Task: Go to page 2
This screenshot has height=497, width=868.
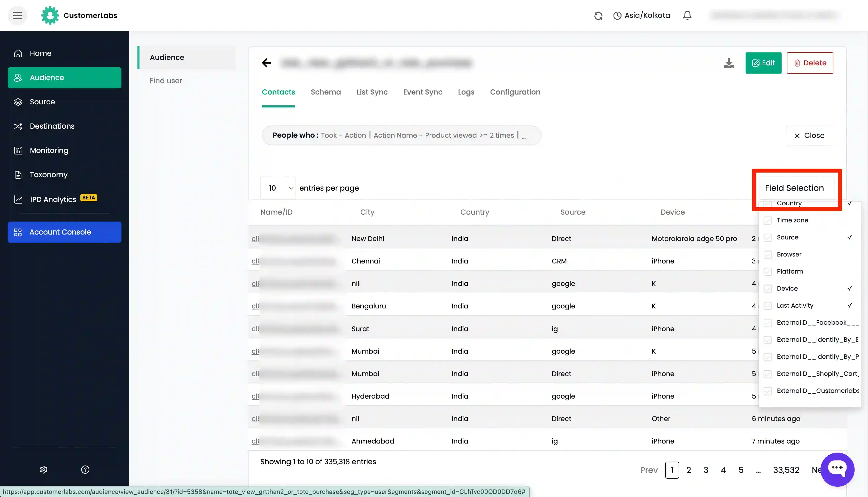Action: coord(688,470)
